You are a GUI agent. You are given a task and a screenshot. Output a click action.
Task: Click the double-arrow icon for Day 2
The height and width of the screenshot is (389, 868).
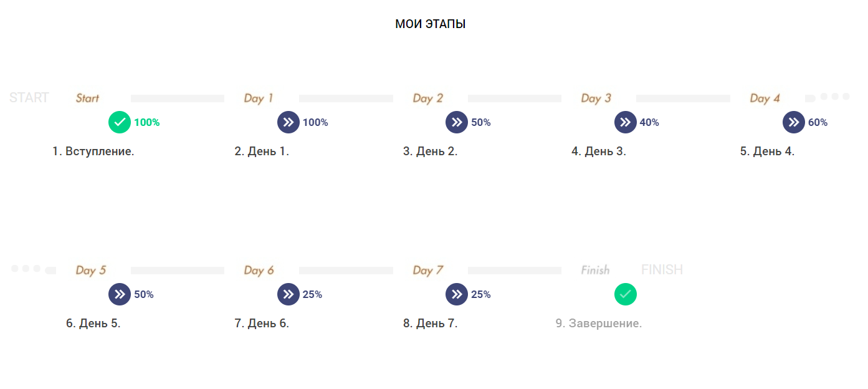click(457, 122)
